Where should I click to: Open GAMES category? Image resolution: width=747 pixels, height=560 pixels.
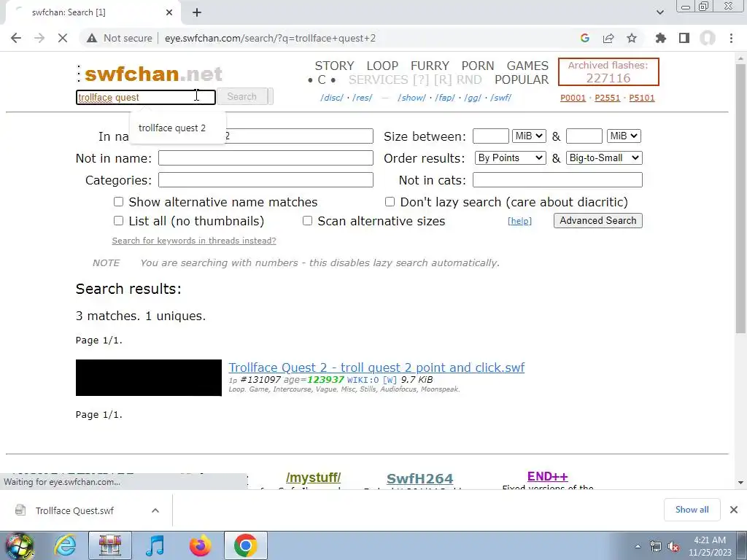(527, 66)
